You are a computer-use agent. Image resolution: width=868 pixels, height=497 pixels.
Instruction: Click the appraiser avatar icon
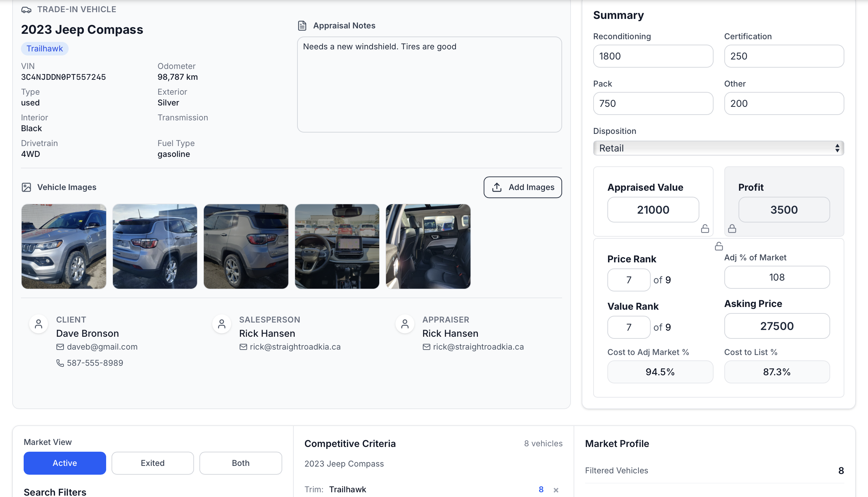(x=405, y=324)
